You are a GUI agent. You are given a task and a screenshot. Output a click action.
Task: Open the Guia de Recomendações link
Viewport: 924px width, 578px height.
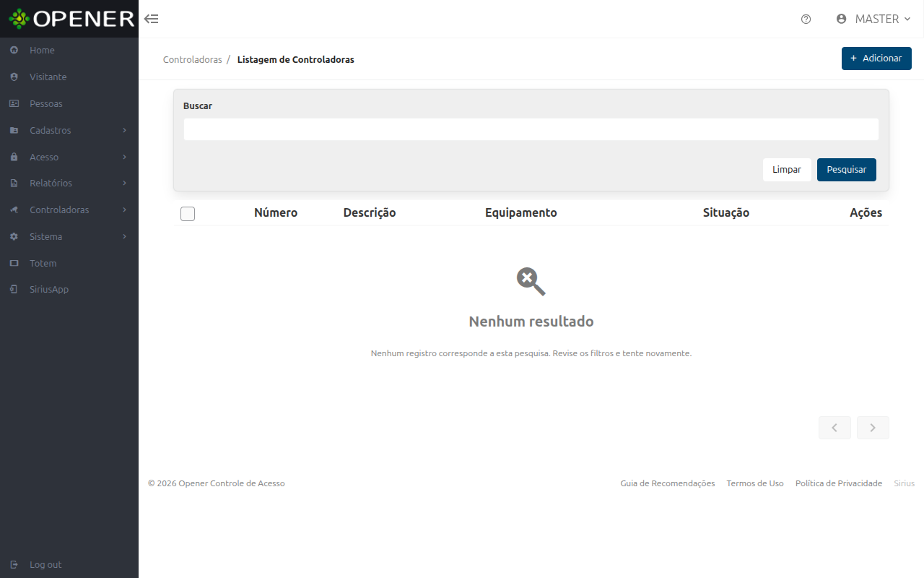[x=668, y=483]
